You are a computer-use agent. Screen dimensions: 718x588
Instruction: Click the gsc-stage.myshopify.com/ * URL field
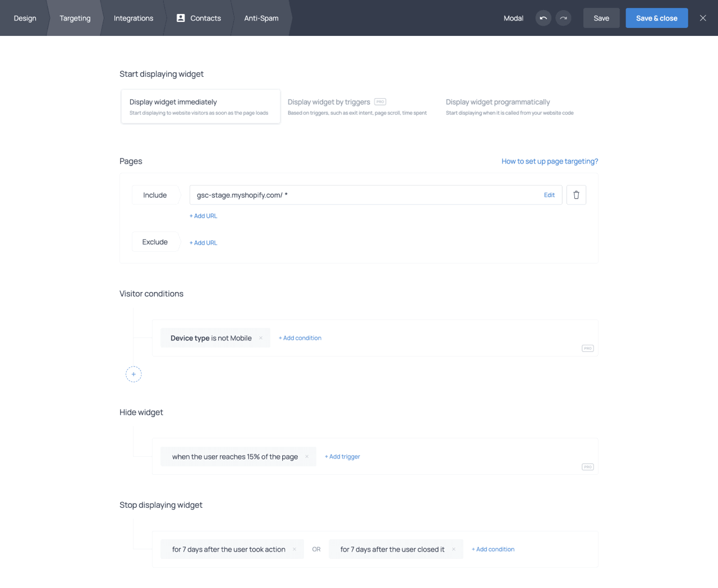pyautogui.click(x=376, y=195)
